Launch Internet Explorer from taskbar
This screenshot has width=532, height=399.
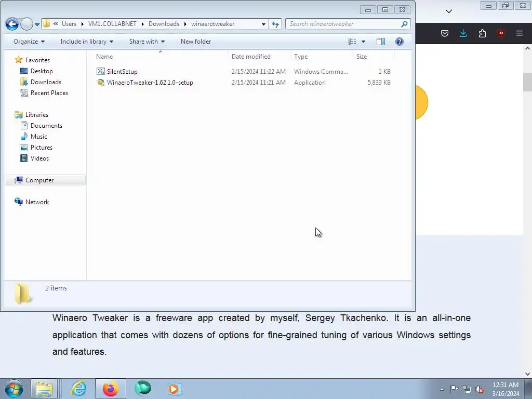tap(79, 389)
